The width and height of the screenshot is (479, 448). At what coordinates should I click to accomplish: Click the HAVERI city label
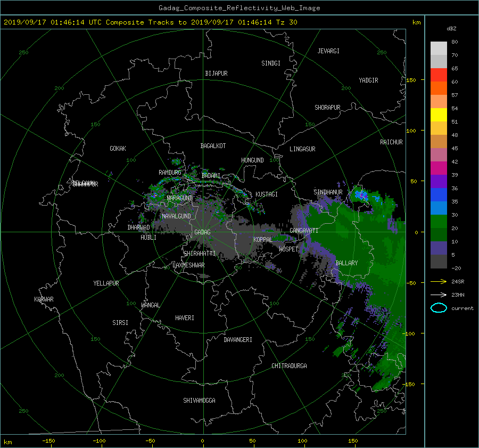coord(185,318)
